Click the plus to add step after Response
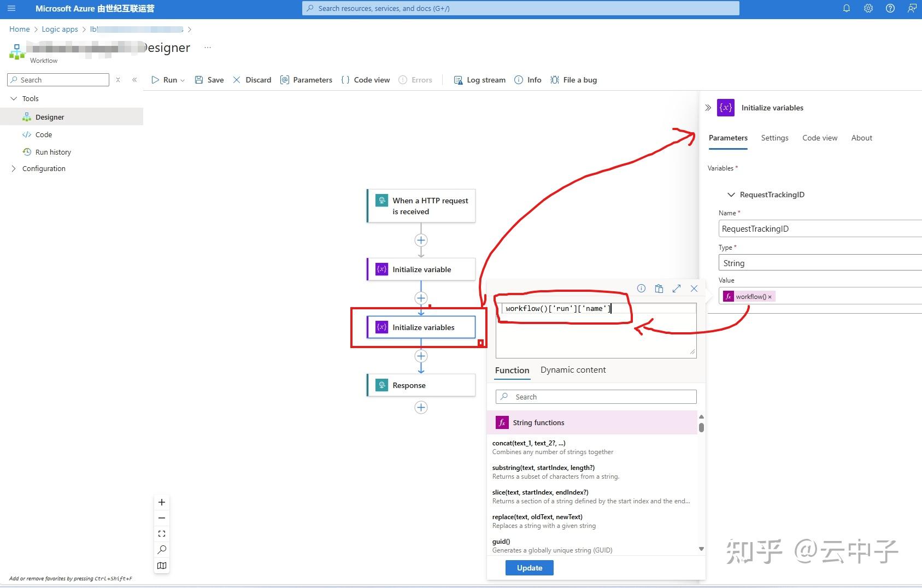The image size is (922, 588). (x=421, y=407)
